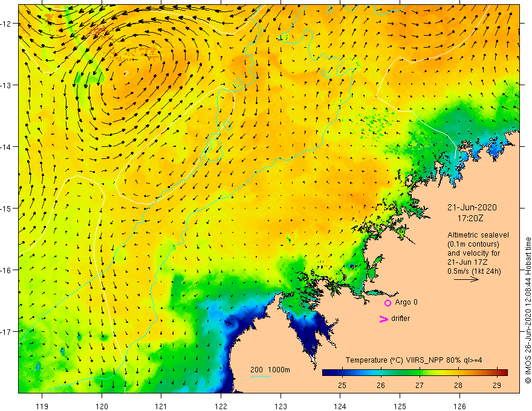The height and width of the screenshot is (411, 532).
Task: Click the magenta drifter arrow symbol
Action: coord(384,319)
